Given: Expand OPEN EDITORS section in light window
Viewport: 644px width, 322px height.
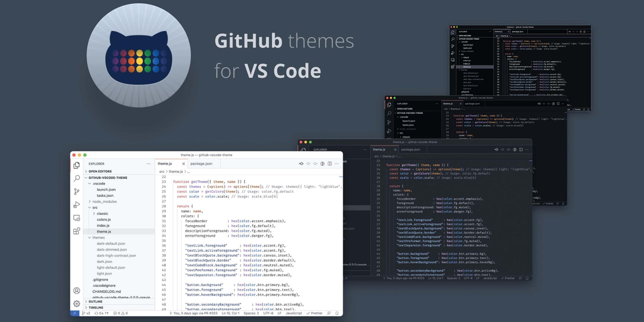Looking at the screenshot, I should 100,171.
